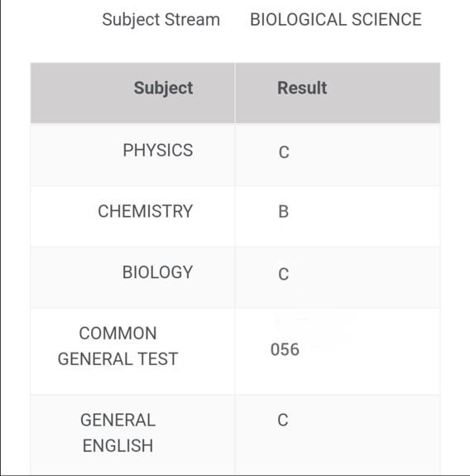Select the General English grade C
The image size is (470, 476).
coord(283,421)
